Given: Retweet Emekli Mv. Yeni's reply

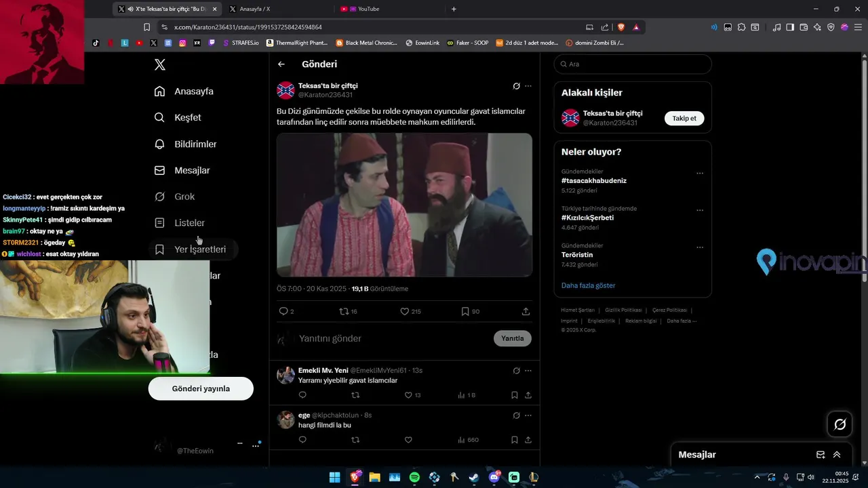Looking at the screenshot, I should point(355,395).
